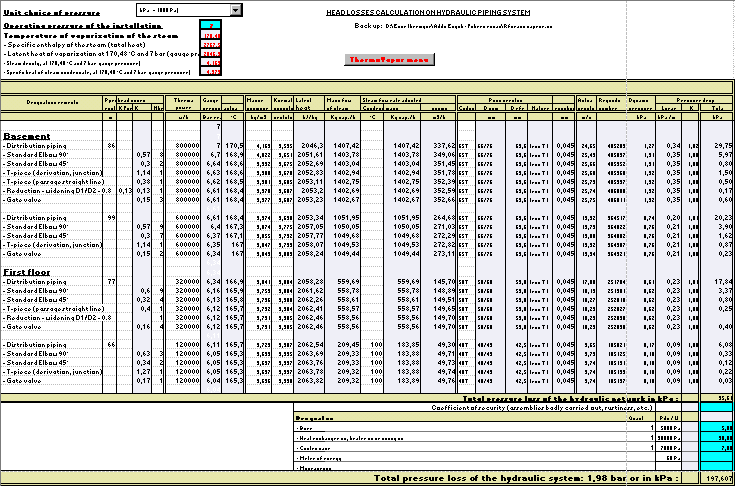Click the gauge pressure value '6,7'
Image resolution: width=735 pixels, height=486 pixels.
click(x=215, y=155)
